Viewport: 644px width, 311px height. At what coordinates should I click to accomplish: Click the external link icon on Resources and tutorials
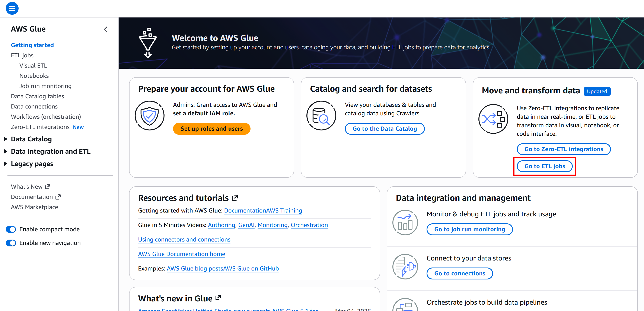click(235, 197)
